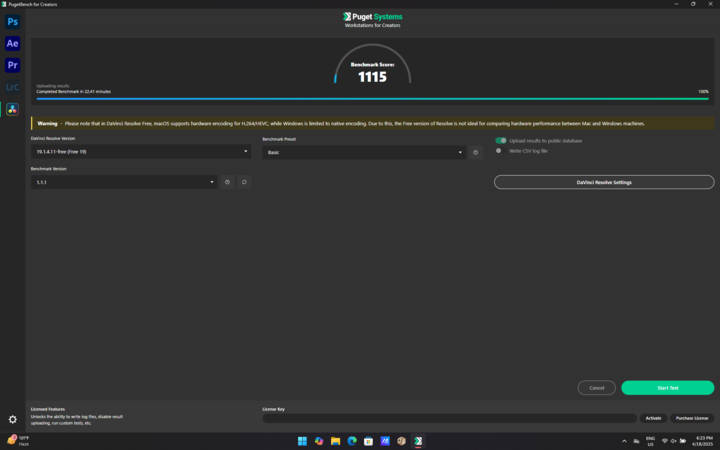Open the Benchmark Version dropdown
Image resolution: width=720 pixels, height=450 pixels.
(x=124, y=182)
